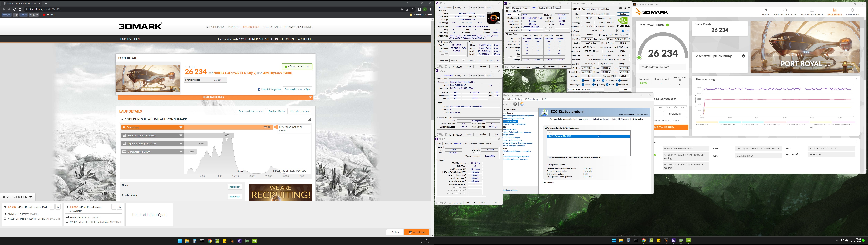Refresh GPU-Z data with the refresh icon
The image size is (868, 245).
[625, 8]
